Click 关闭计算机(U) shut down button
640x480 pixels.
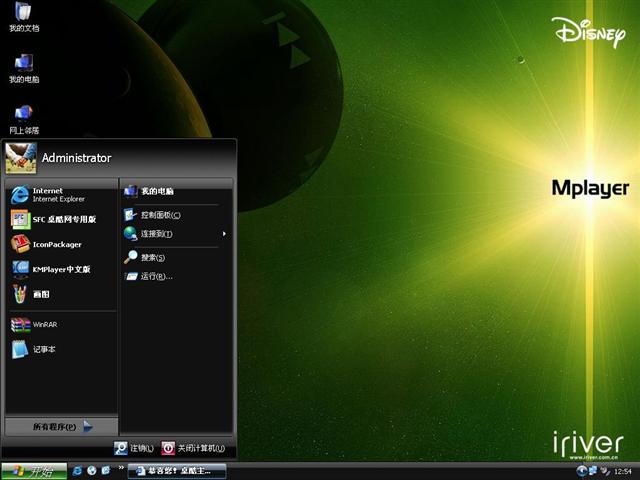pyautogui.click(x=193, y=448)
